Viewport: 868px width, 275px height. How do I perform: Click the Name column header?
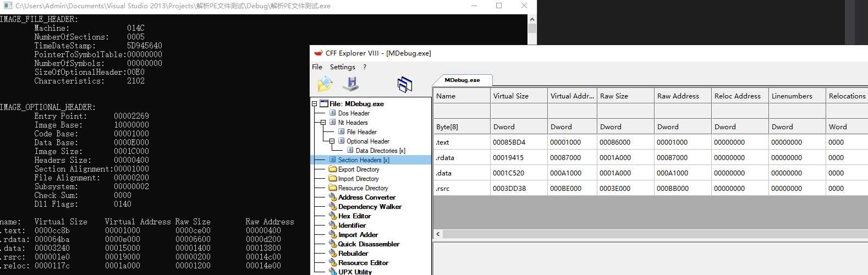[462, 96]
